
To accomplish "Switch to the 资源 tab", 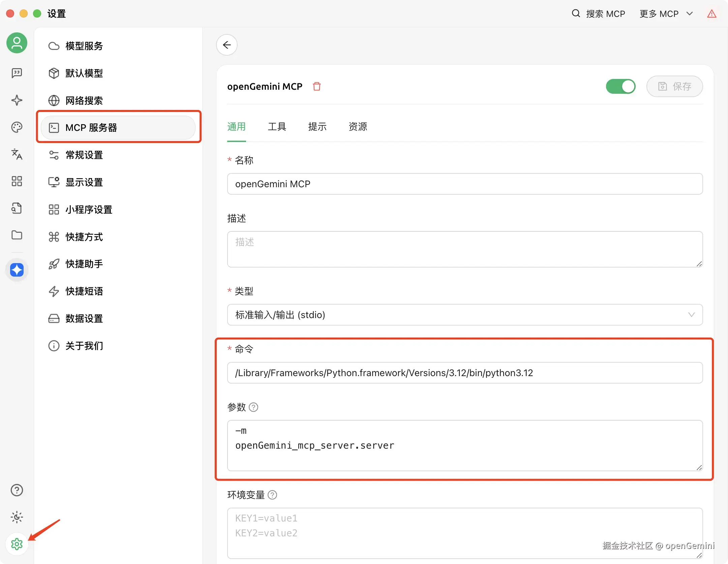I will [358, 127].
